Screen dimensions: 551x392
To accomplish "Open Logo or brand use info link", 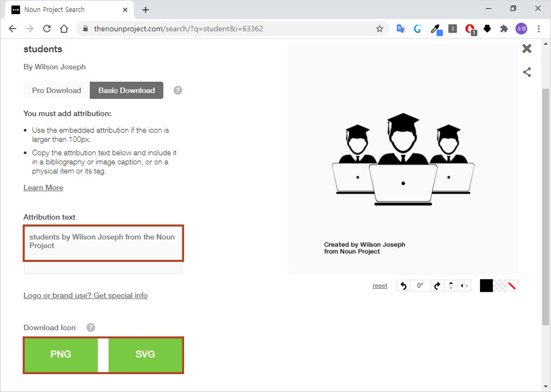I will click(86, 296).
